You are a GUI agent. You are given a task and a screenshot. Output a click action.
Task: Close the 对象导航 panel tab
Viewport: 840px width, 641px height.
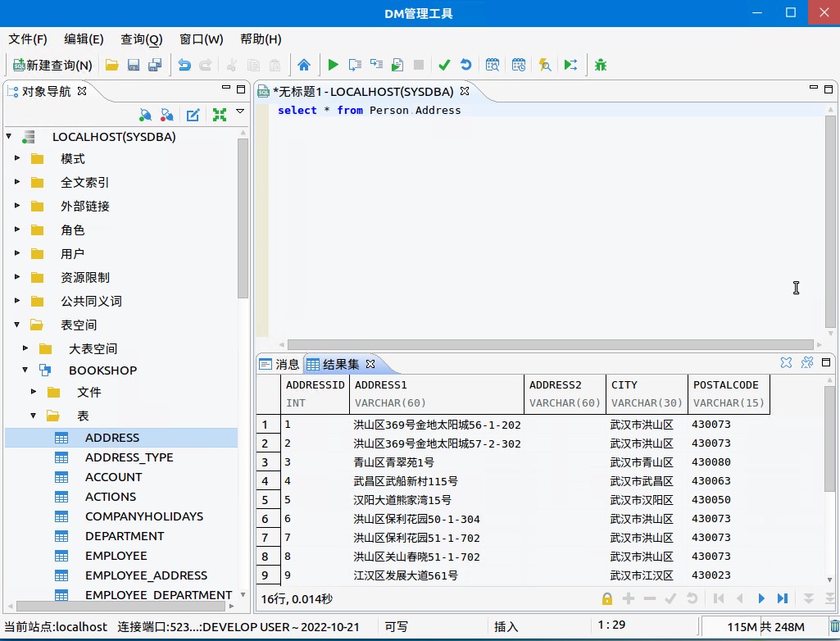[82, 90]
